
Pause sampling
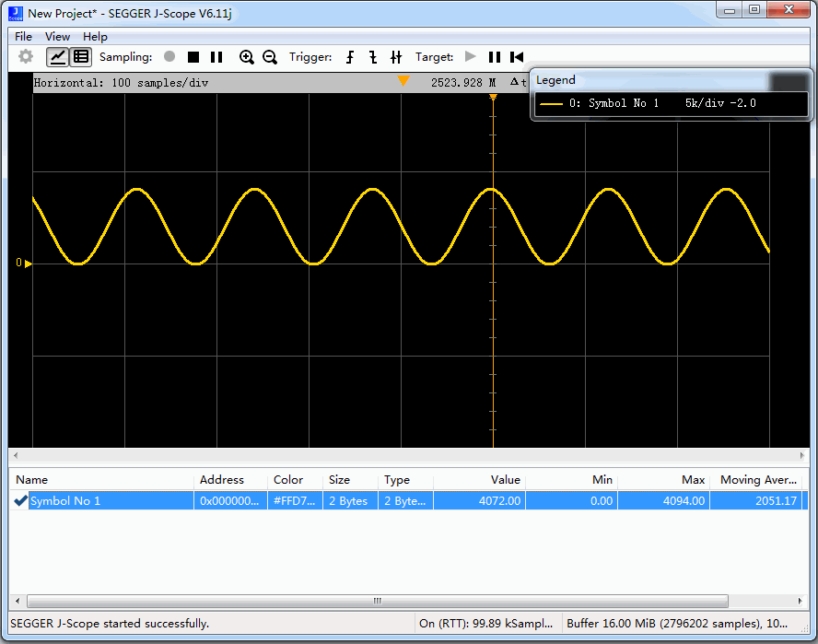point(216,57)
